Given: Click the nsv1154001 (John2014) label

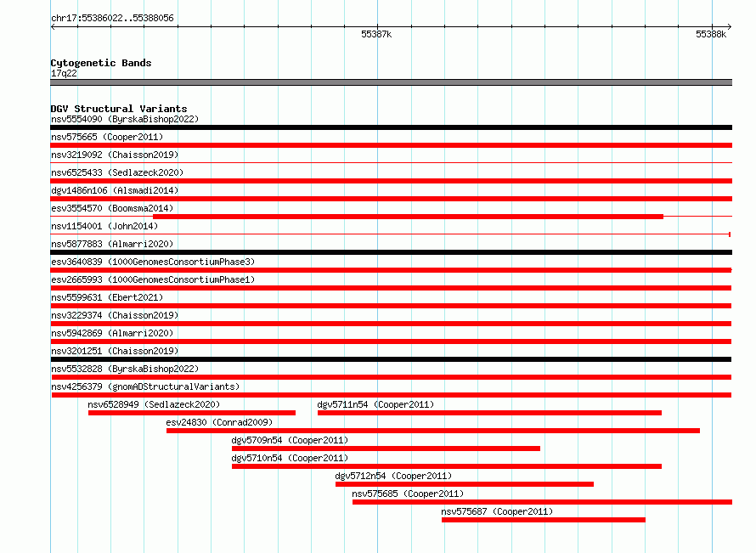Looking at the screenshot, I should pyautogui.click(x=104, y=226).
